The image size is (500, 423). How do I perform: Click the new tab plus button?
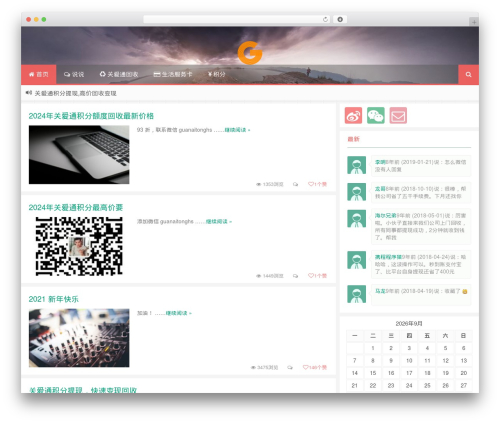point(474,22)
